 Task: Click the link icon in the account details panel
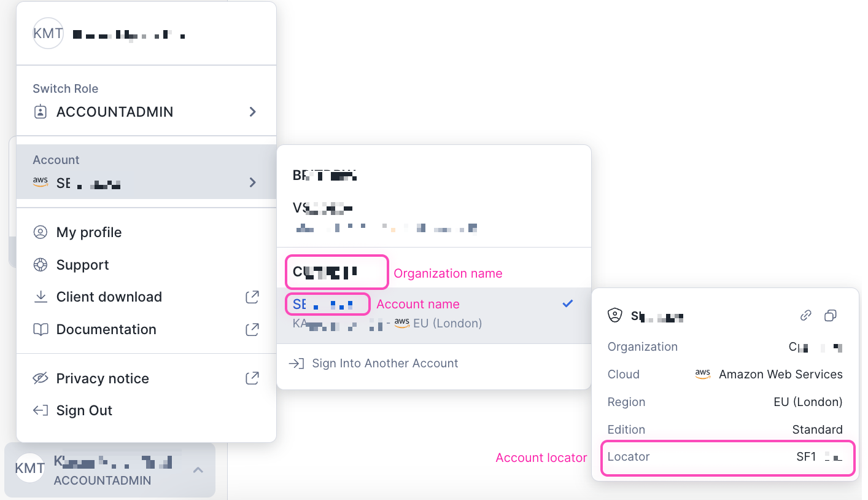coord(805,316)
